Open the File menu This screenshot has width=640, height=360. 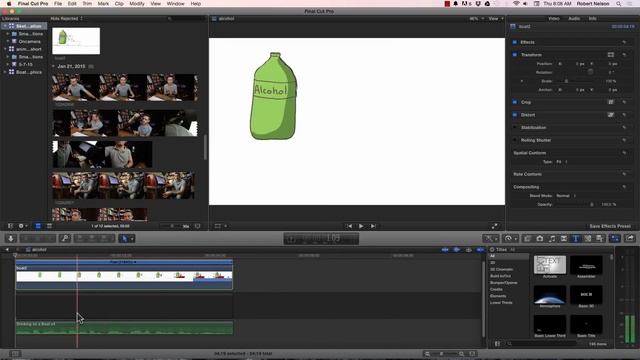click(58, 4)
